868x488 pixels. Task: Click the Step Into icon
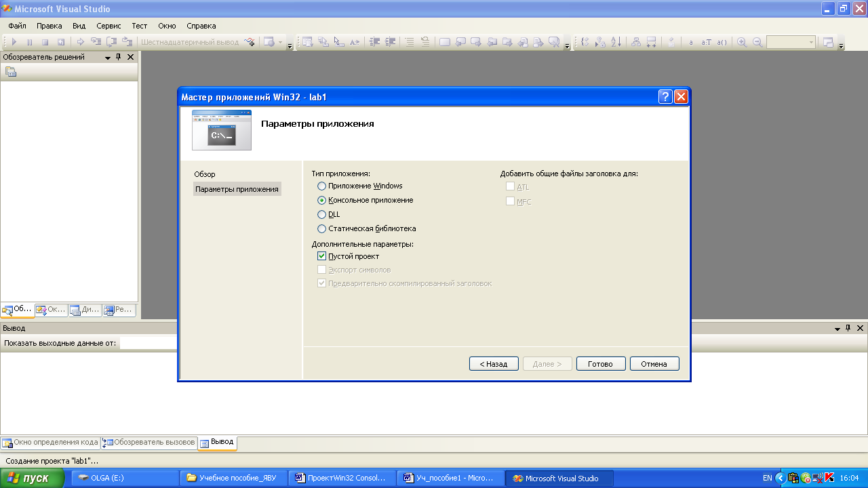pyautogui.click(x=96, y=41)
